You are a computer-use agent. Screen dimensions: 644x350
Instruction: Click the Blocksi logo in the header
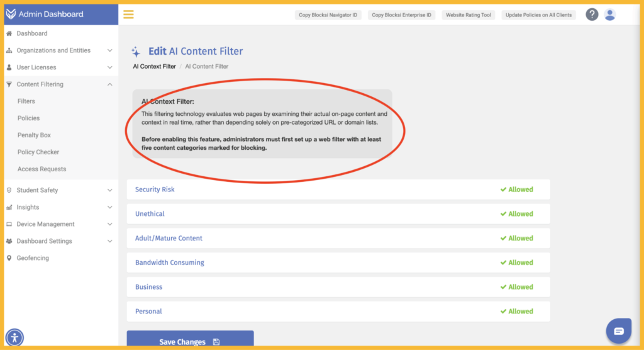11,14
